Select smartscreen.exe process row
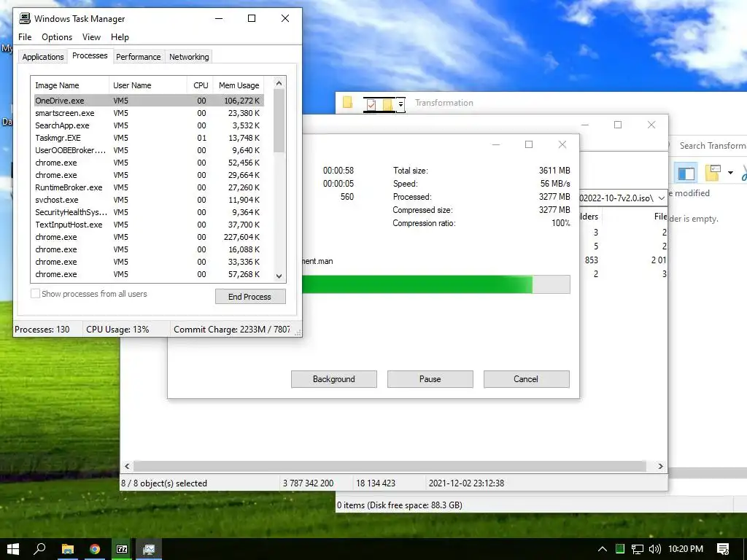Viewport: 747px width, 560px height. (149, 113)
